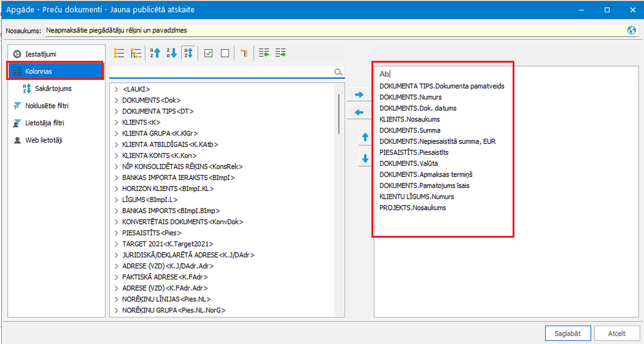Expand BANKAS IMPORTA IERAKSTS node
Screen dimensions: 644x344
coord(117,177)
